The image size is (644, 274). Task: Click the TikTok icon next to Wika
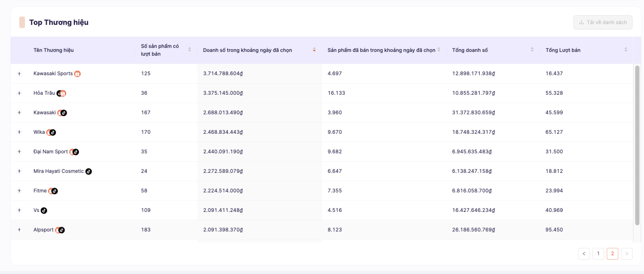(53, 132)
